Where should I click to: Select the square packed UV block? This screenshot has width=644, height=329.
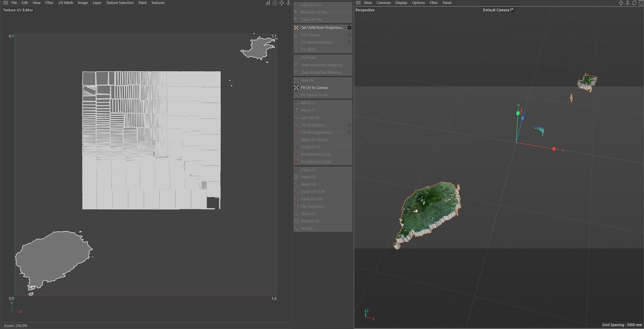(x=152, y=140)
